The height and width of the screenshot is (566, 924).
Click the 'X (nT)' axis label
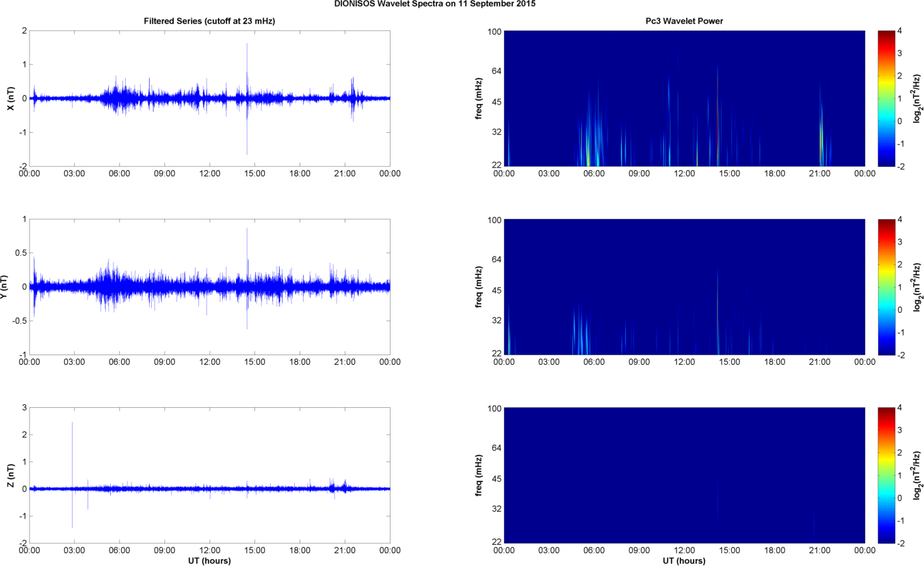click(10, 99)
